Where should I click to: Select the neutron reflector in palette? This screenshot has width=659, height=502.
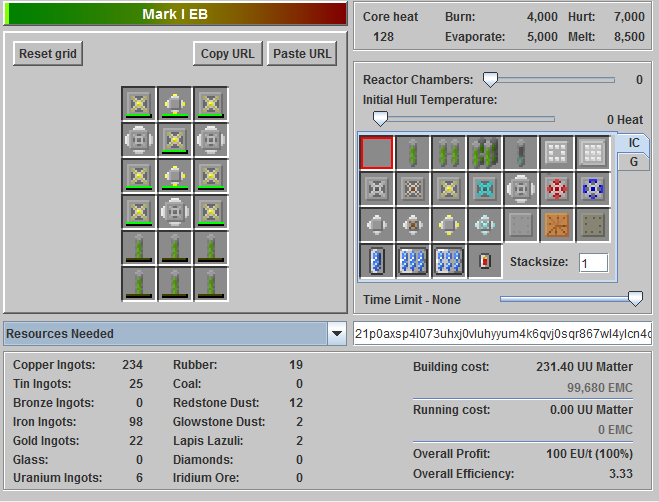[x=557, y=153]
